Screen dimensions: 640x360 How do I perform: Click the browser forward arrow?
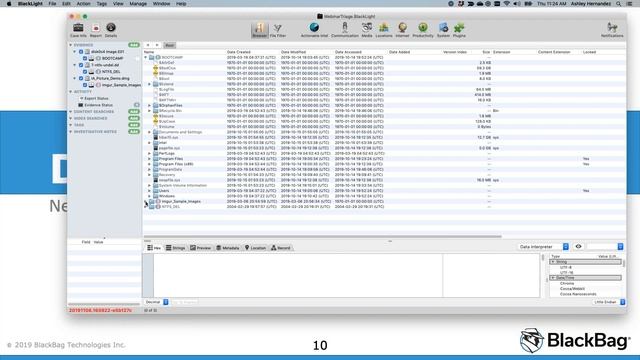pos(157,45)
